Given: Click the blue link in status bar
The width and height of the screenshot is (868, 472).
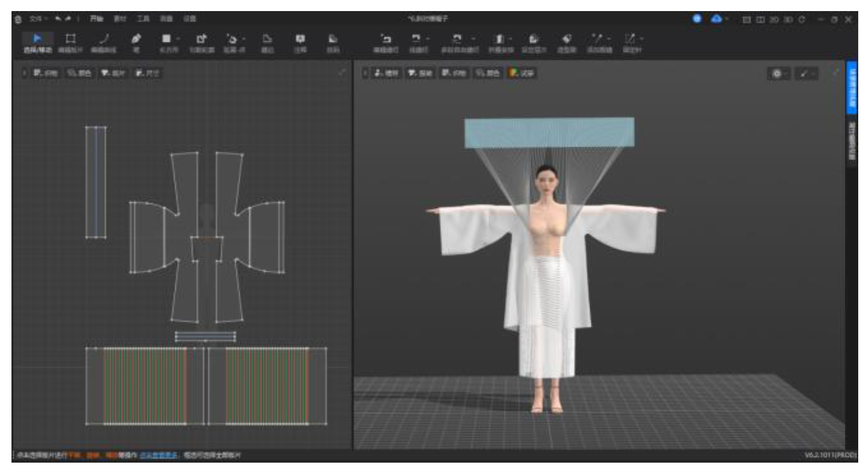Looking at the screenshot, I should (x=158, y=455).
